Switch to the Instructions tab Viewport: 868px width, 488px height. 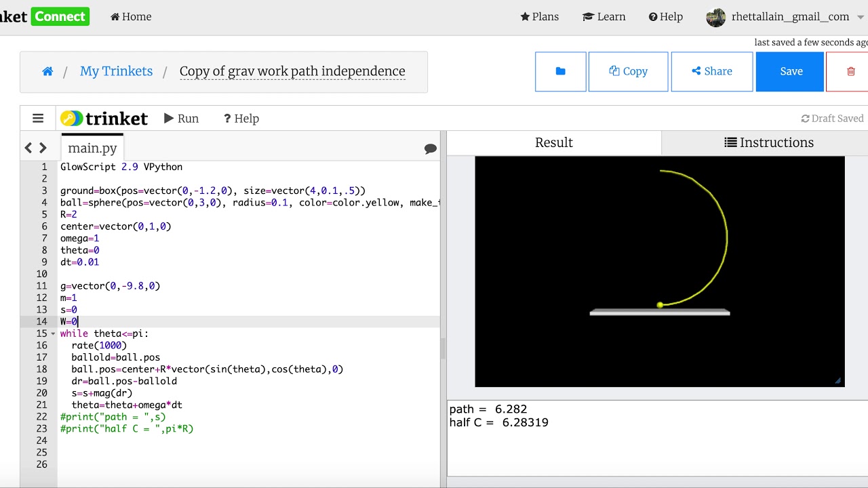pyautogui.click(x=769, y=142)
